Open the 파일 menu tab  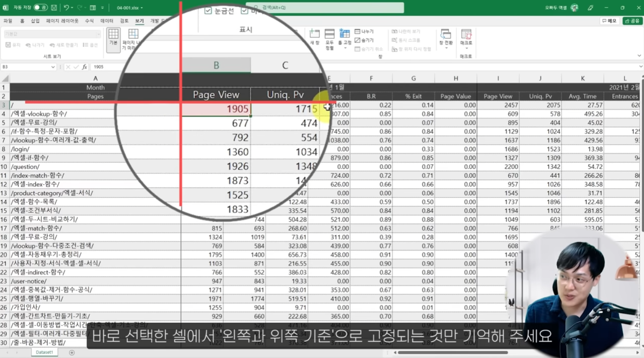8,20
